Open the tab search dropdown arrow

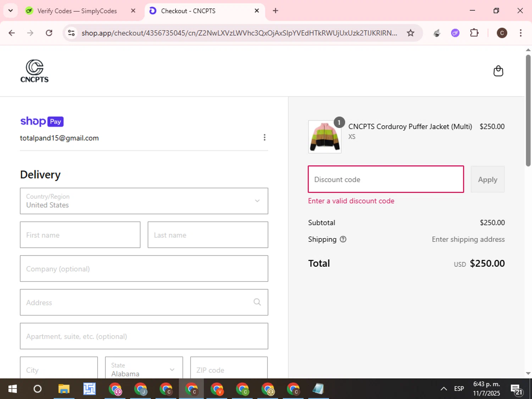click(11, 11)
